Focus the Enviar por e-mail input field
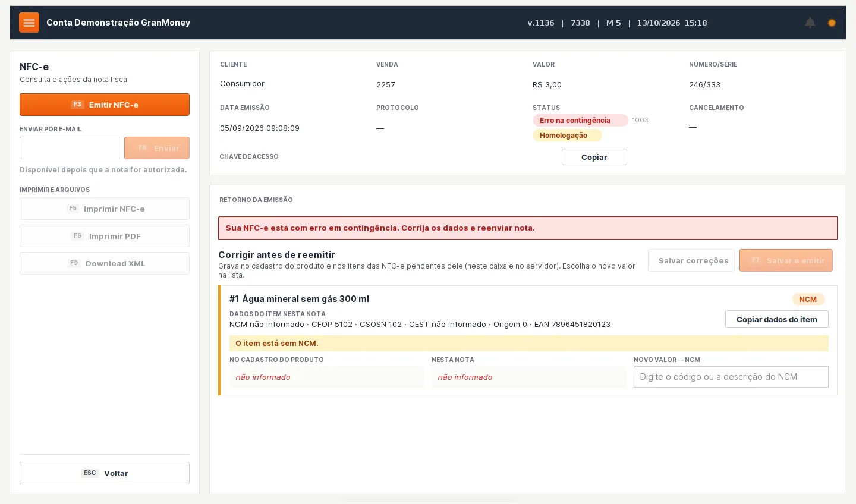The width and height of the screenshot is (856, 504). coord(70,148)
